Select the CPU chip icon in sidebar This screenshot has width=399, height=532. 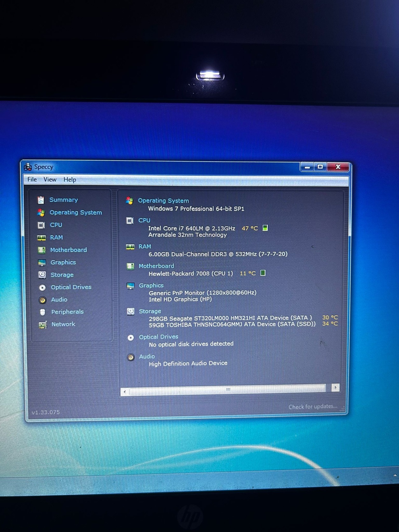41,225
